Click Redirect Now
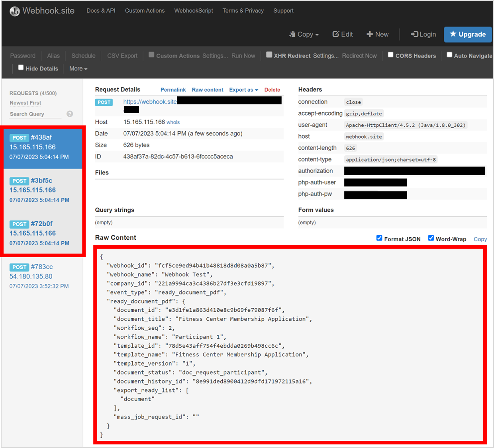This screenshot has width=494, height=448. (x=359, y=56)
